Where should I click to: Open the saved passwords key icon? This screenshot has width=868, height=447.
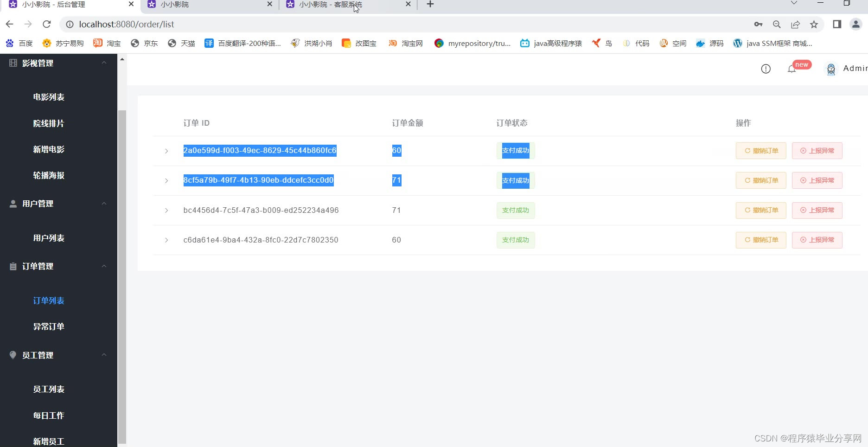tap(758, 24)
